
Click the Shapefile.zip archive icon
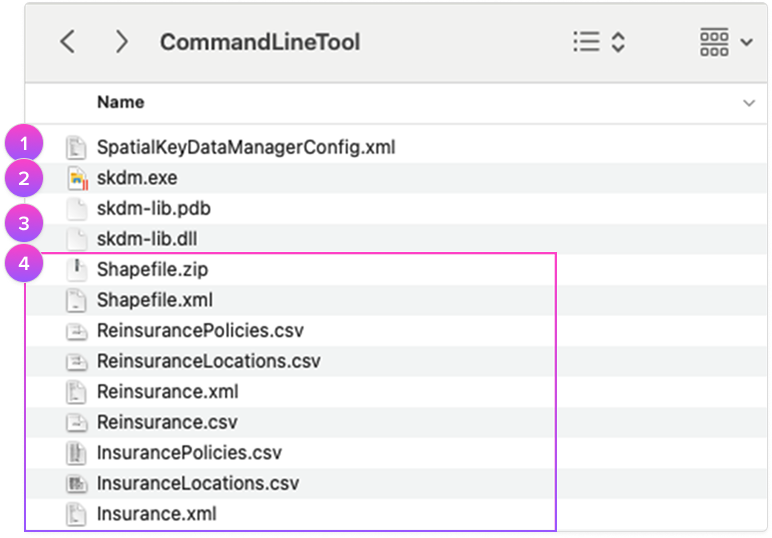pos(77,270)
